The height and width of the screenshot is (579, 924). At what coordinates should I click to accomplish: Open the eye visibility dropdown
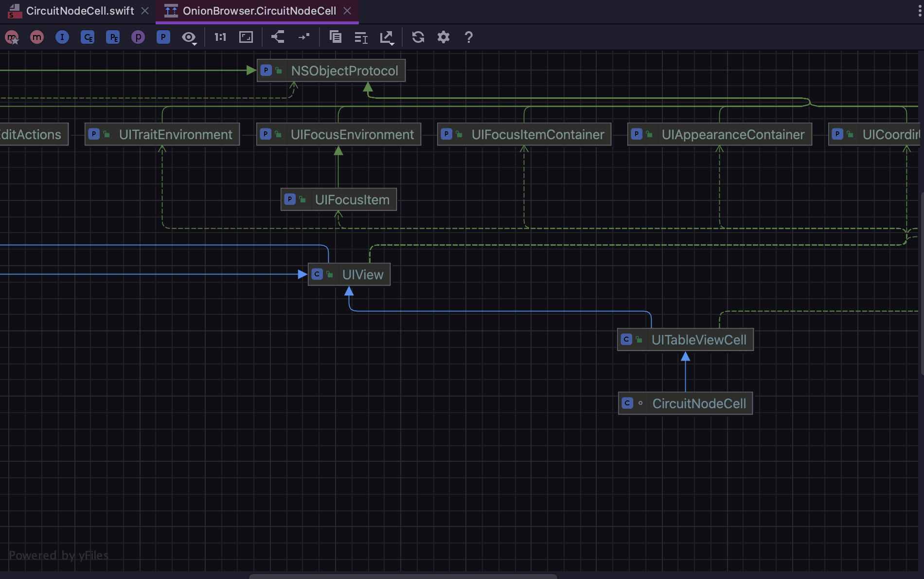pyautogui.click(x=189, y=37)
